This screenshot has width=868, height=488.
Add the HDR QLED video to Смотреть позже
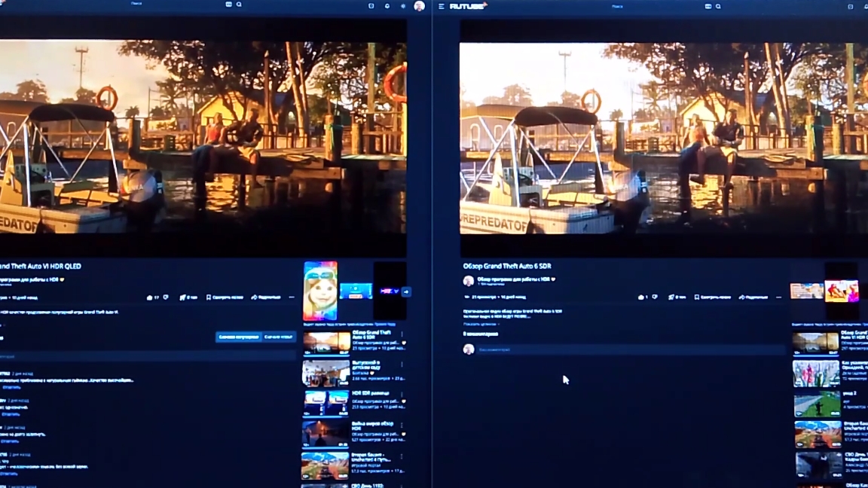coord(225,297)
